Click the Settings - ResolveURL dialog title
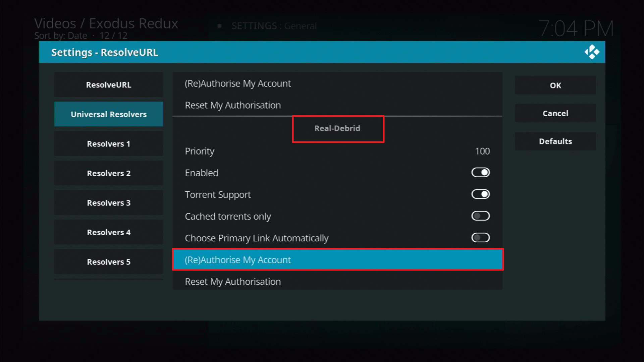The height and width of the screenshot is (362, 644). coord(105,52)
